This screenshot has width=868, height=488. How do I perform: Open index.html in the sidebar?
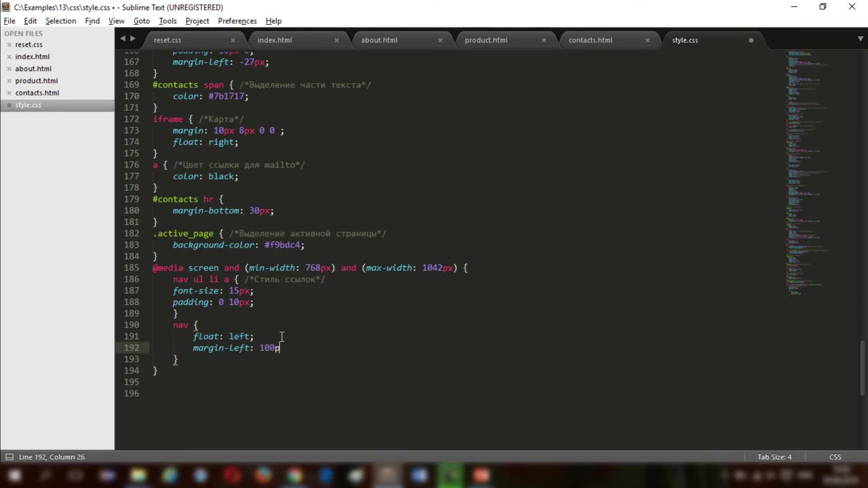tap(33, 56)
